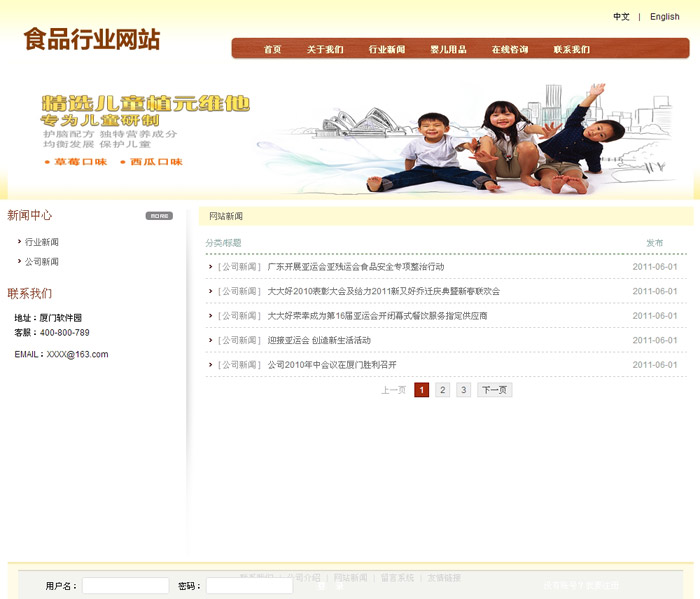The width and height of the screenshot is (700, 599).
Task: Open 首页 in navigation bar
Action: [272, 49]
